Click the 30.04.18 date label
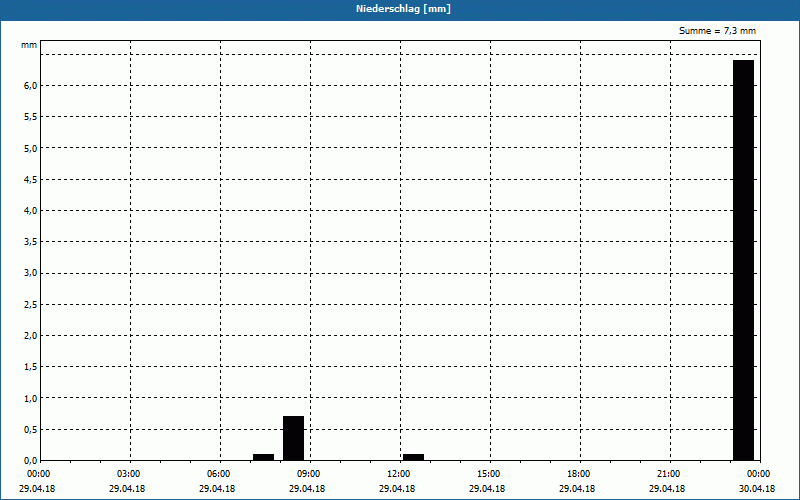This screenshot has width=800, height=500. (757, 489)
